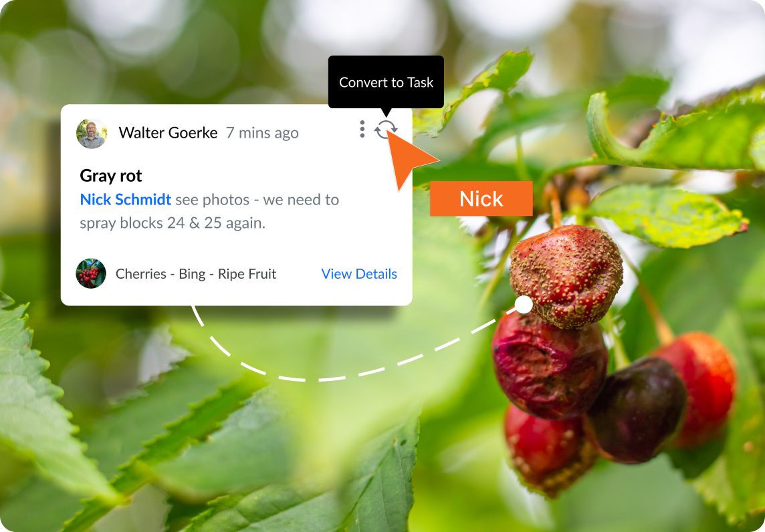Click the Walter Goerke author name
This screenshot has width=765, height=532.
[168, 132]
